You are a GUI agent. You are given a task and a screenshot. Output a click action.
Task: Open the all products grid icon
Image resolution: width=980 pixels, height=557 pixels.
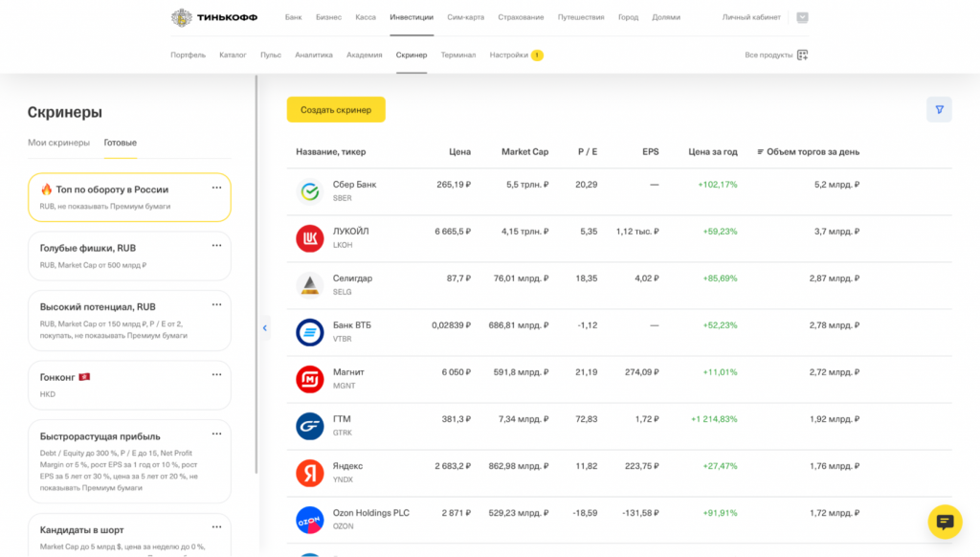tap(802, 55)
